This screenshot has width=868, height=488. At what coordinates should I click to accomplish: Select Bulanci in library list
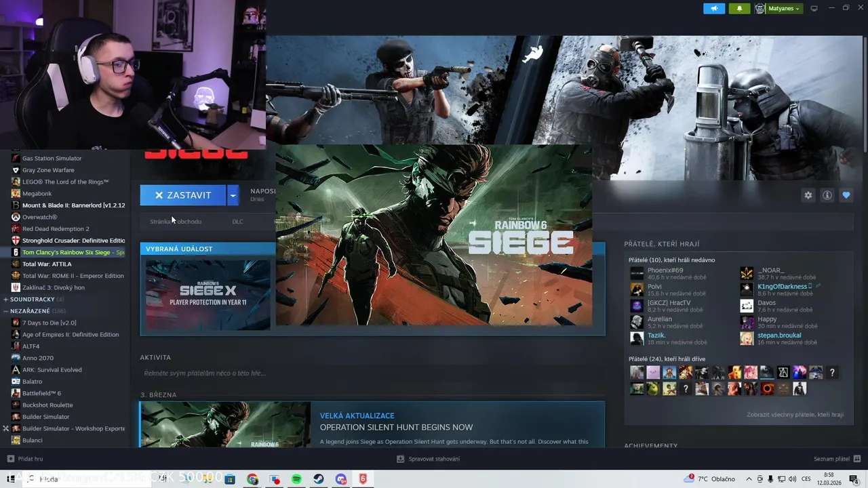click(32, 441)
